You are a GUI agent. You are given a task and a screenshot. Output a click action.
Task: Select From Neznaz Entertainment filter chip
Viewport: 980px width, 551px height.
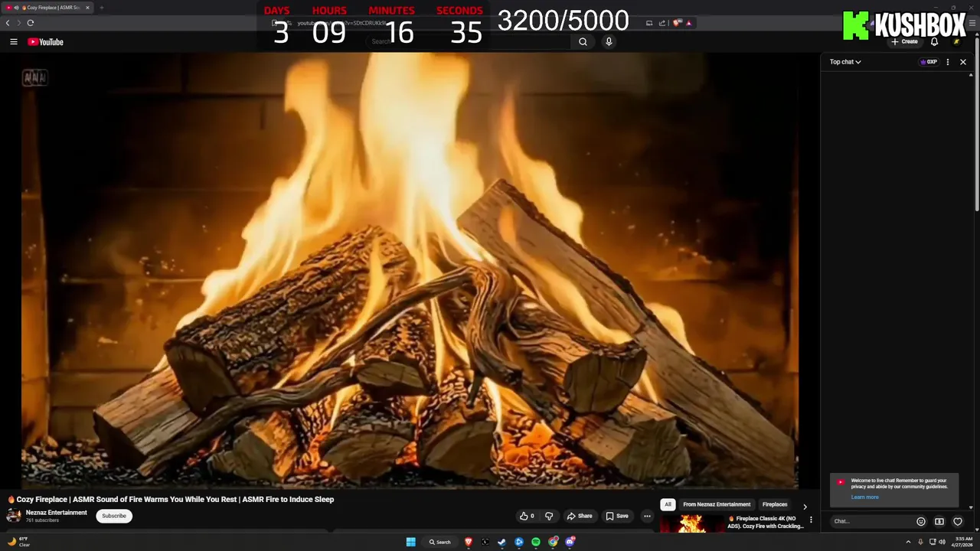tap(717, 504)
